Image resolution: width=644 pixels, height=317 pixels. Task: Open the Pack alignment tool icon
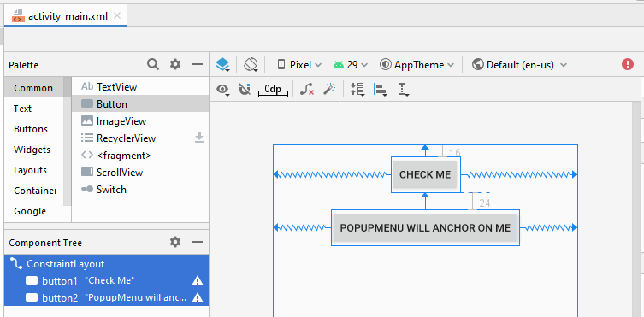pos(357,89)
